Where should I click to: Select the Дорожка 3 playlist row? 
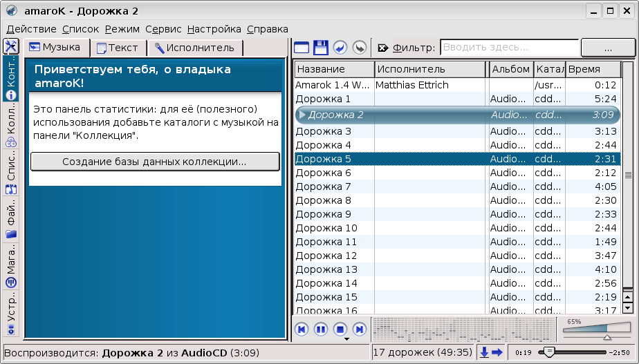[x=457, y=131]
